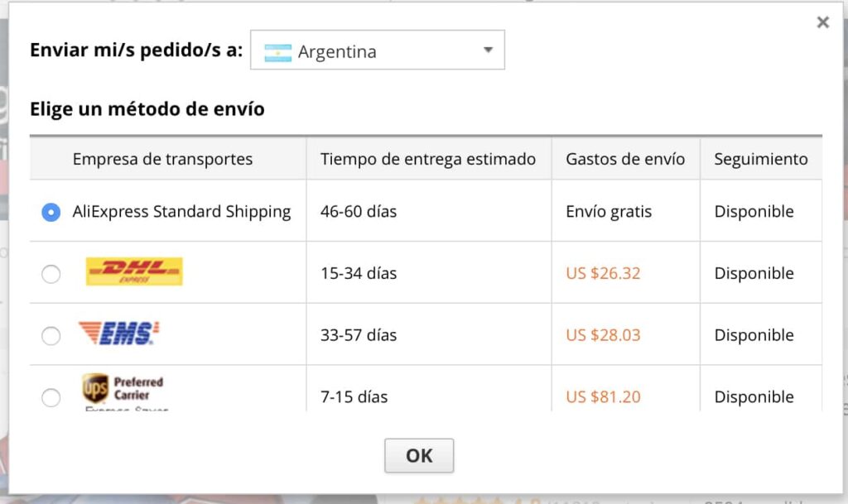Click the US $26.32 shipping cost
848x504 pixels.
click(603, 273)
